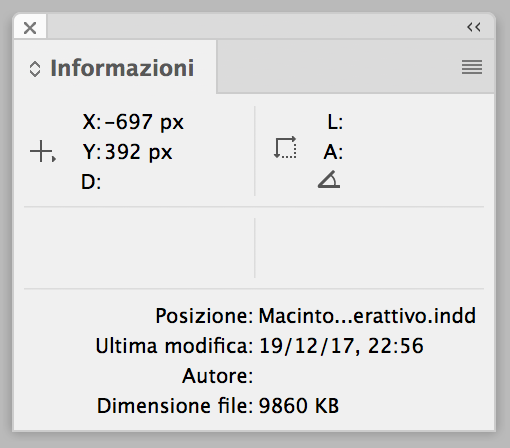Click the empty left color info section
Image resolution: width=510 pixels, height=448 pixels.
pyautogui.click(x=139, y=248)
